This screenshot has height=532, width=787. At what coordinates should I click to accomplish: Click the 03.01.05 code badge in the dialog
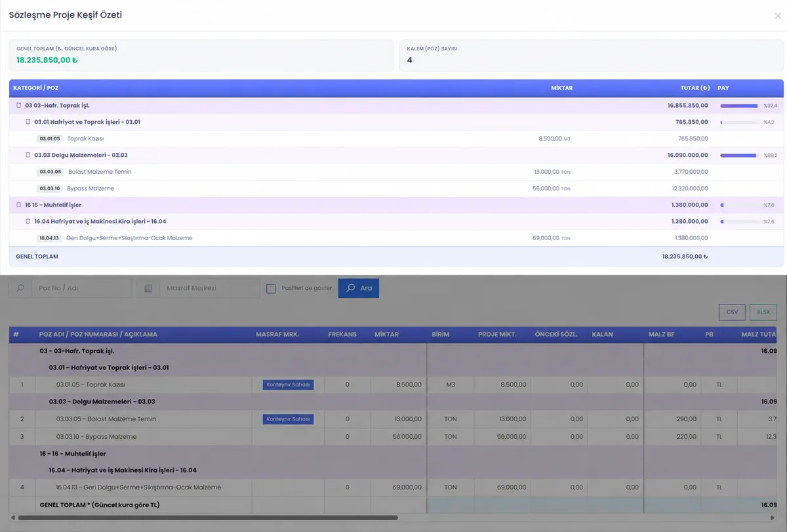[50, 139]
